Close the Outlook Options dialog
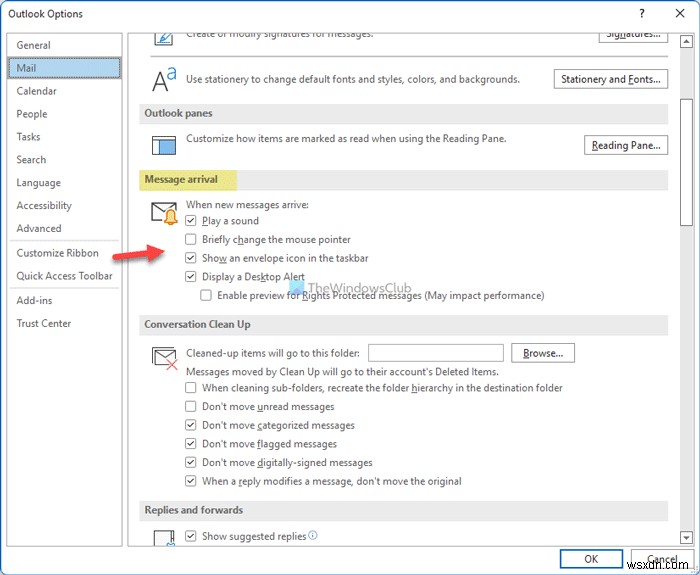This screenshot has height=575, width=700. tap(680, 13)
